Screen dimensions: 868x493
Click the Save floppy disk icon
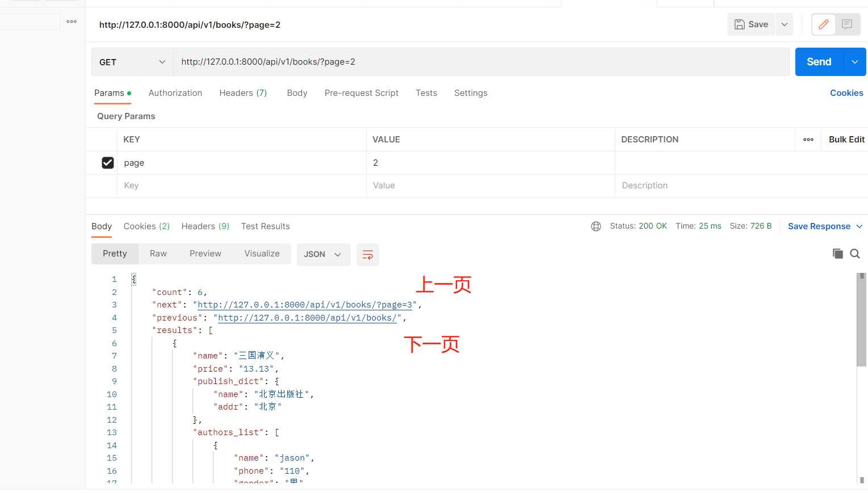(x=740, y=24)
